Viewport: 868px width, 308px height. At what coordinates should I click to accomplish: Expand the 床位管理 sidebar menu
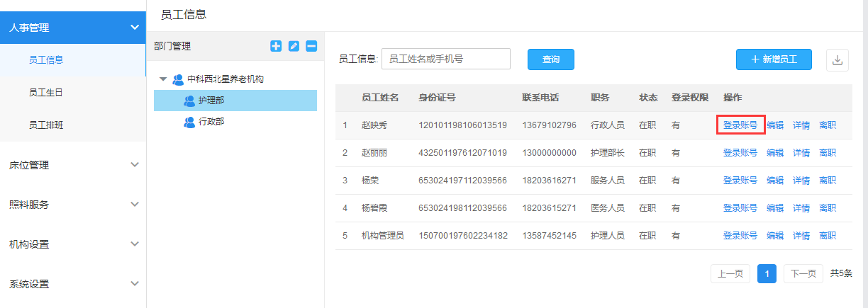135,165
